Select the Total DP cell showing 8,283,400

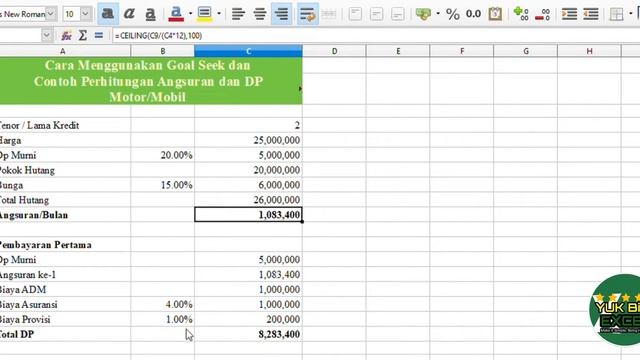coord(248,334)
